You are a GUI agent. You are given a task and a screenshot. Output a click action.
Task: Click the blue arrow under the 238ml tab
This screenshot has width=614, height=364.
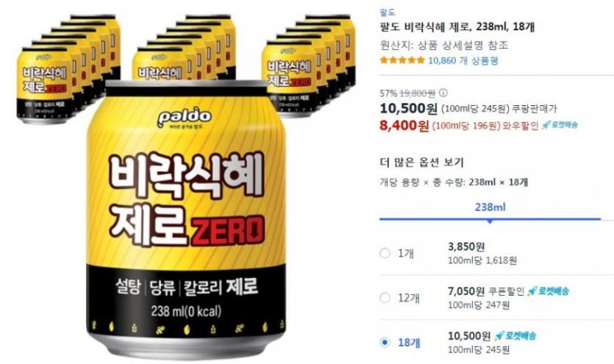pos(490,221)
